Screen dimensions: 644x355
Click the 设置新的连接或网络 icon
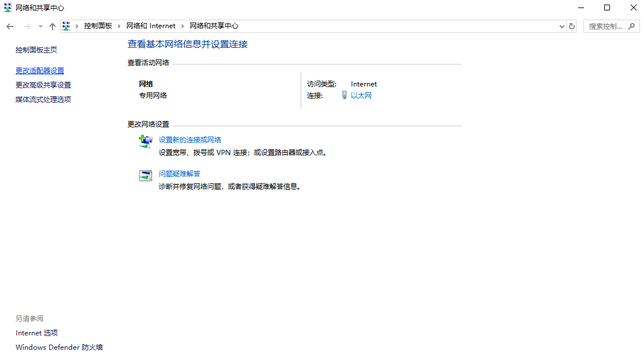coord(145,141)
